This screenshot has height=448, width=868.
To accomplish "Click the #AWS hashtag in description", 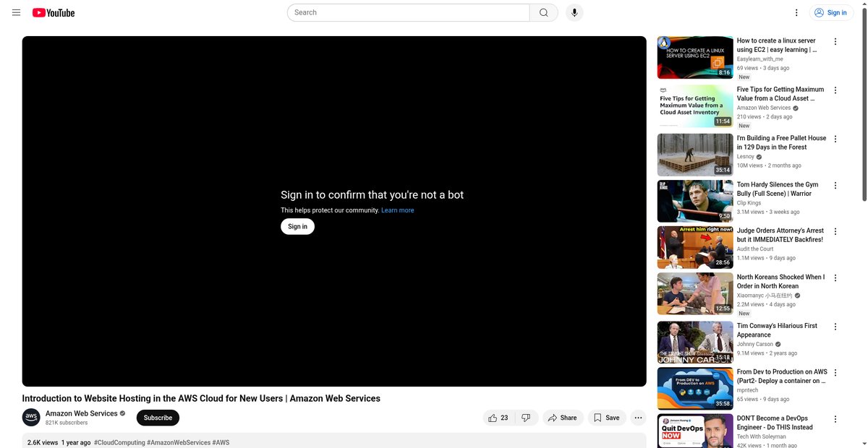I will click(x=221, y=442).
